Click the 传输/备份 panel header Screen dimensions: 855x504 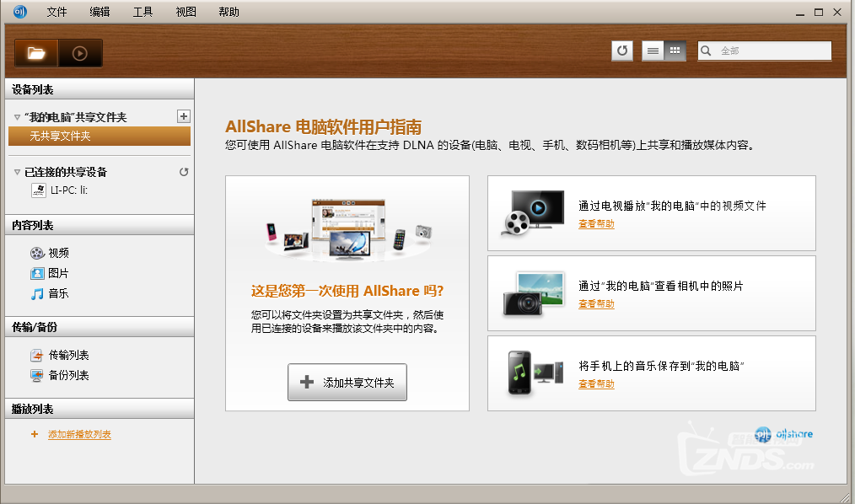tap(99, 327)
